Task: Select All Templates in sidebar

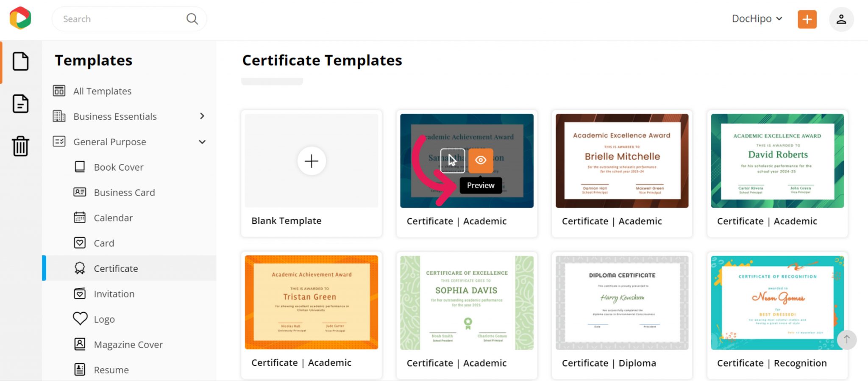Action: click(x=102, y=91)
